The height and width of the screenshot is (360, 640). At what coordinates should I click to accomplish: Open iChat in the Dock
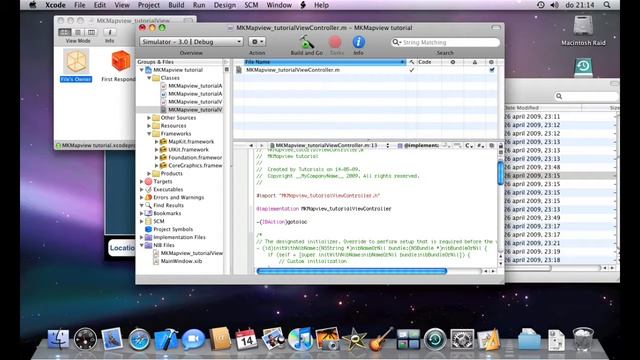tap(193, 339)
